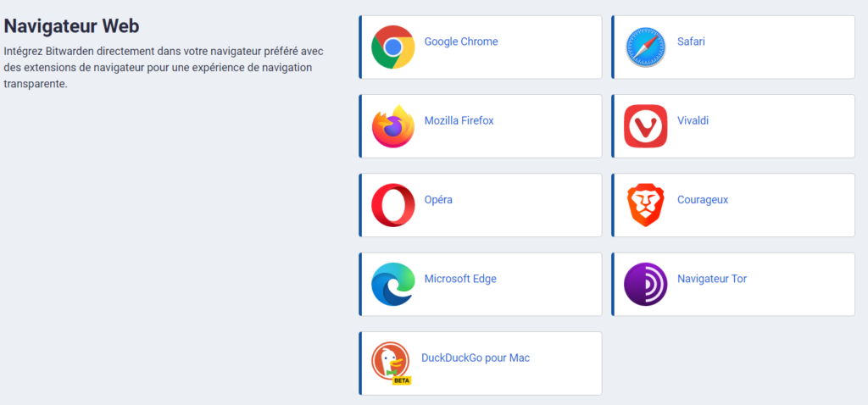The image size is (868, 405).
Task: Open the Vivaldi text link
Action: coord(693,120)
